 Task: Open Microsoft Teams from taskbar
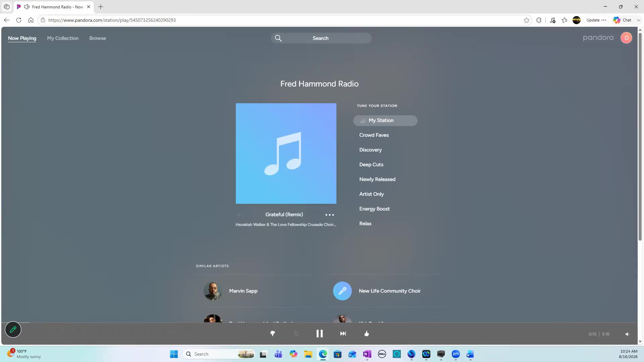[x=278, y=354]
